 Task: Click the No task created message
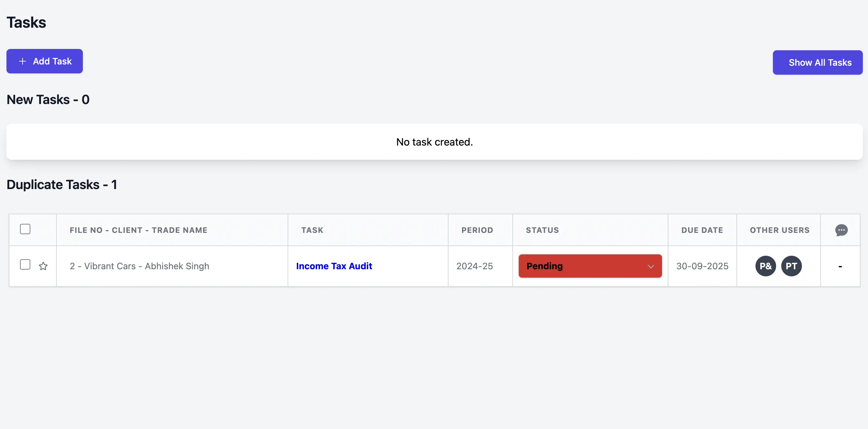tap(434, 142)
